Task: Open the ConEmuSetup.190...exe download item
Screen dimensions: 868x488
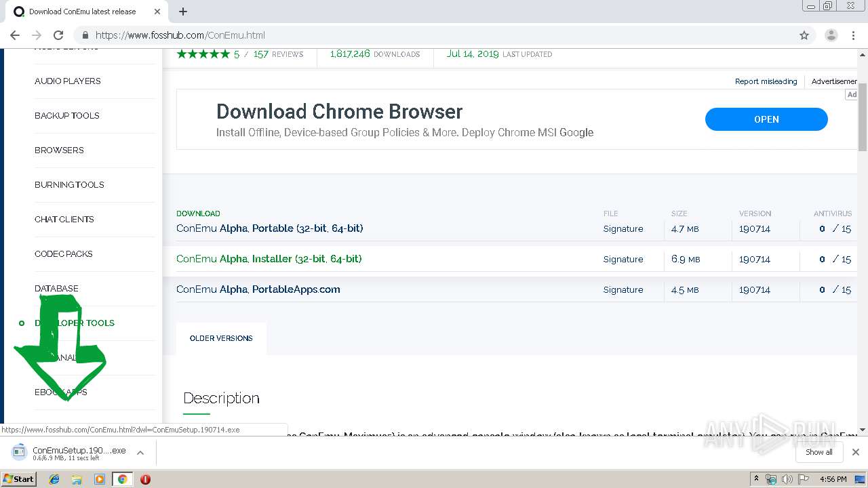Action: [71, 453]
